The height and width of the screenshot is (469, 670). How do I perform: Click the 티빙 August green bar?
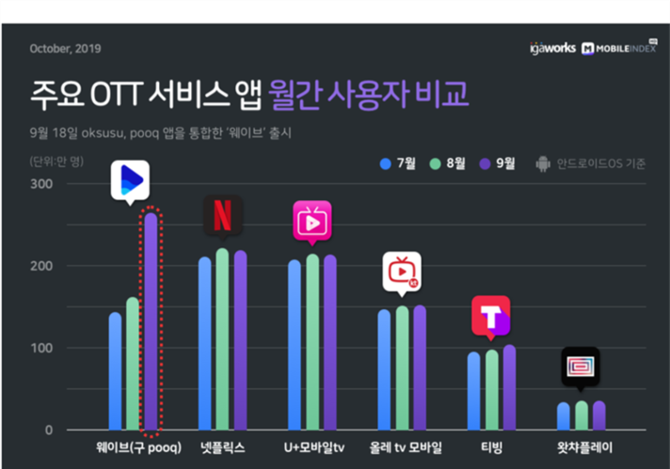pyautogui.click(x=492, y=390)
